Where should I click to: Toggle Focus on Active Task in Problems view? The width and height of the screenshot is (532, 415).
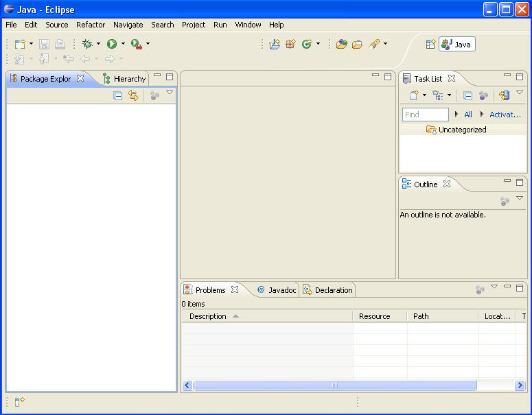(480, 290)
